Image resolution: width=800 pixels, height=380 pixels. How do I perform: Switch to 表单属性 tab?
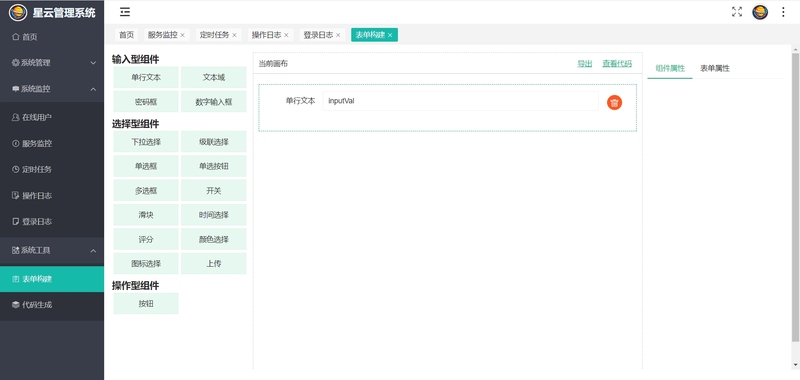(x=715, y=68)
